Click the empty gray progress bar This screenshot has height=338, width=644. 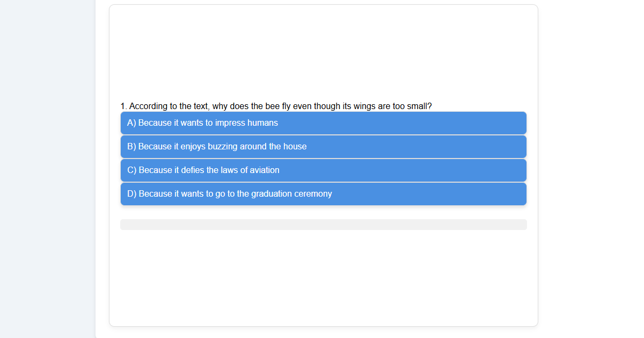pos(323,225)
